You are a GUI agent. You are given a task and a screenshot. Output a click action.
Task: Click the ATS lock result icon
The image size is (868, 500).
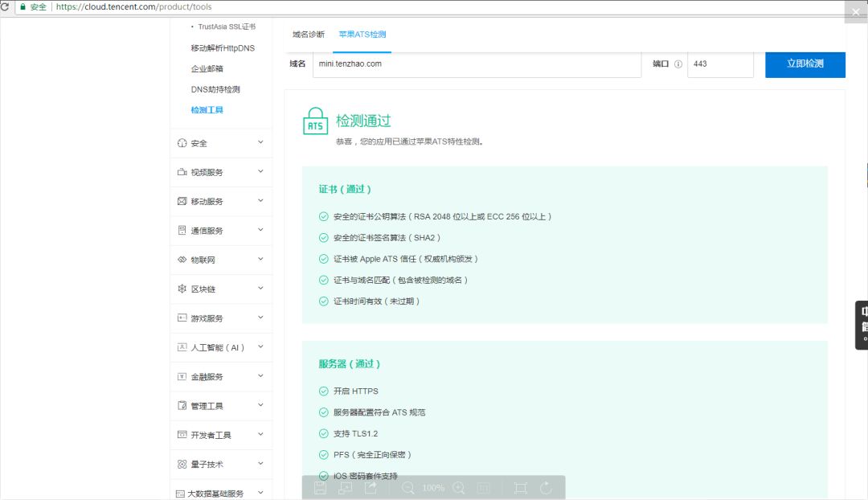315,121
